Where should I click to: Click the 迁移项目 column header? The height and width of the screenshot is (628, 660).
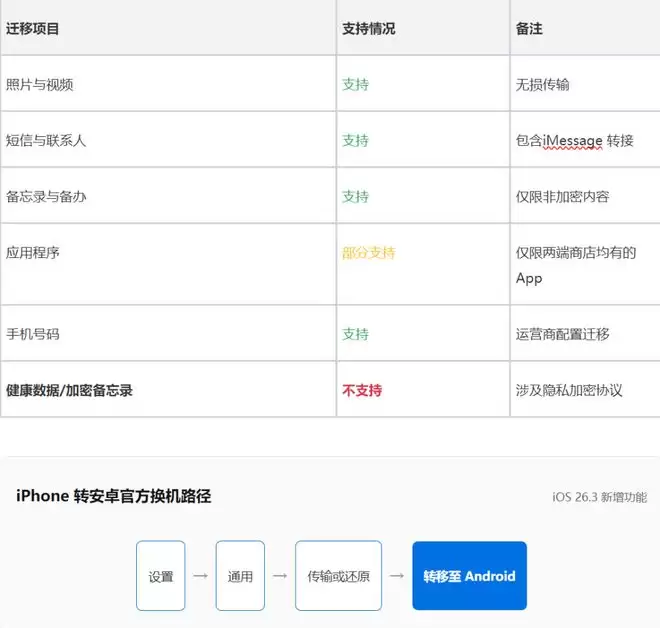(x=33, y=28)
